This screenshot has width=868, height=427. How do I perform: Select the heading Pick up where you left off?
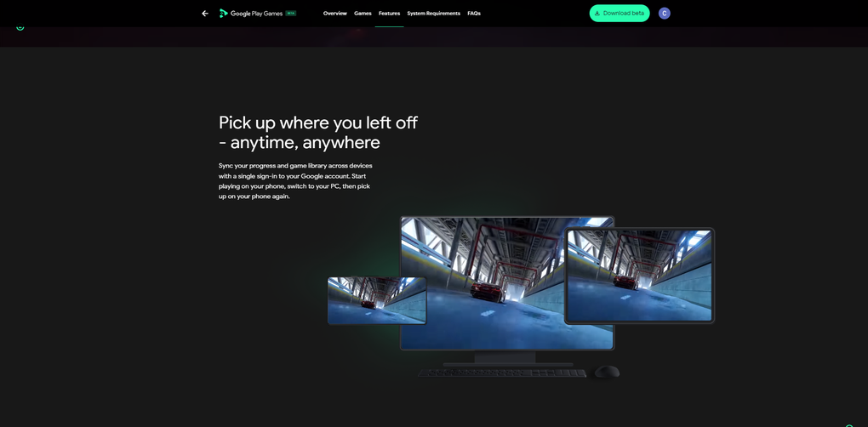point(317,132)
